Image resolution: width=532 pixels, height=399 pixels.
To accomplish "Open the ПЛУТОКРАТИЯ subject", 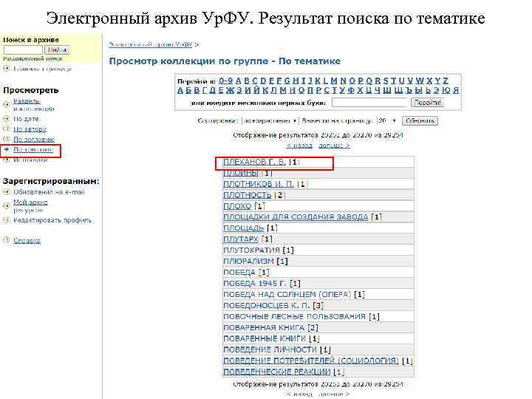I will click(251, 250).
